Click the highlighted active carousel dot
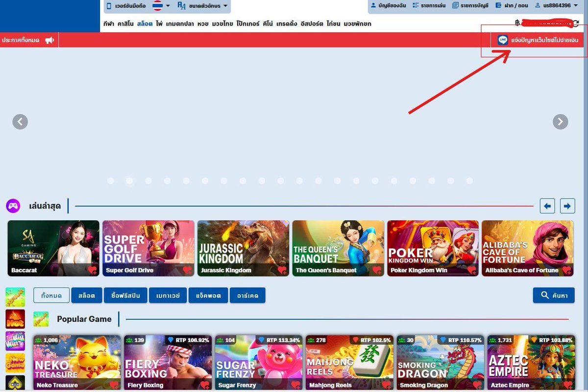This screenshot has width=588, height=392. (129, 181)
